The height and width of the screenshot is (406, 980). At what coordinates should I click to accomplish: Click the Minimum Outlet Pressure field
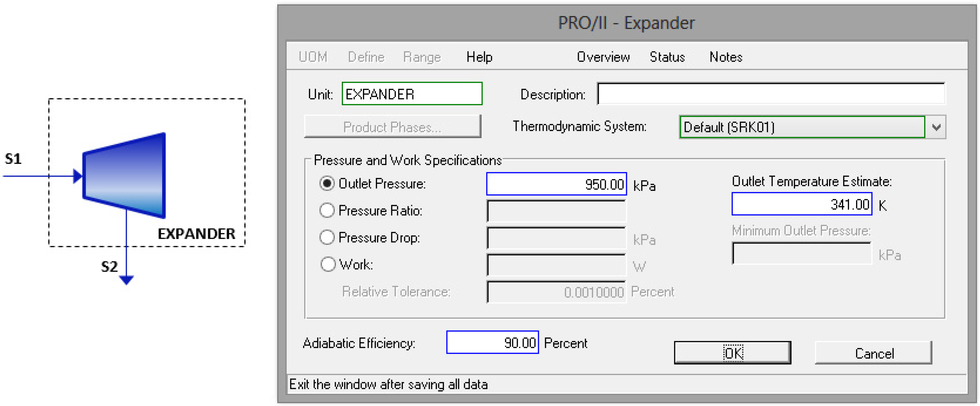pos(802,253)
